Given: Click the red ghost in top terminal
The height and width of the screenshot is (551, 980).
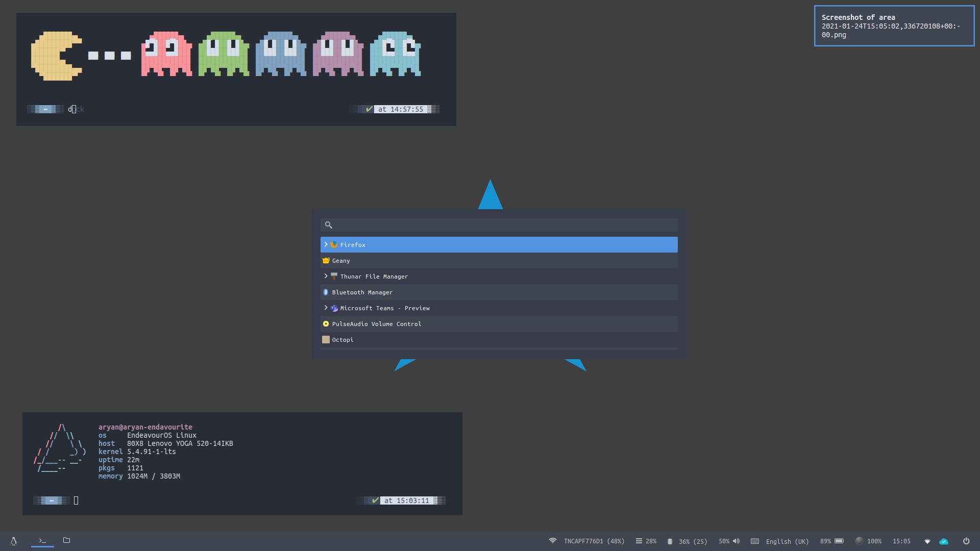Looking at the screenshot, I should tap(166, 54).
